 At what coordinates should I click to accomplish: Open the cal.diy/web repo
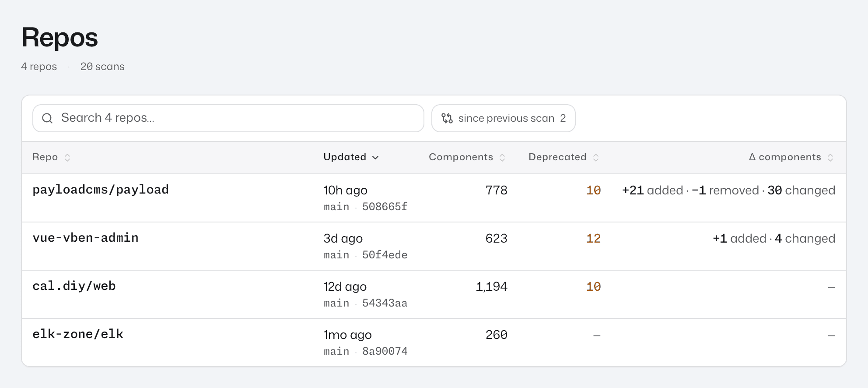click(74, 286)
